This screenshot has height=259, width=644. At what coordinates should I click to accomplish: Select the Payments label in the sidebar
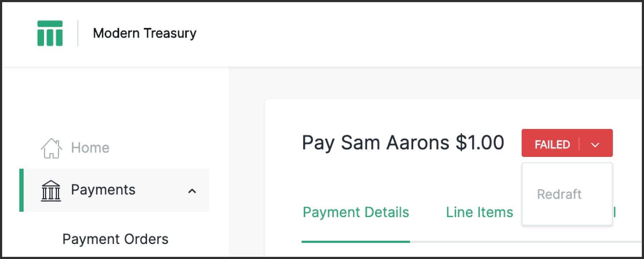[103, 190]
